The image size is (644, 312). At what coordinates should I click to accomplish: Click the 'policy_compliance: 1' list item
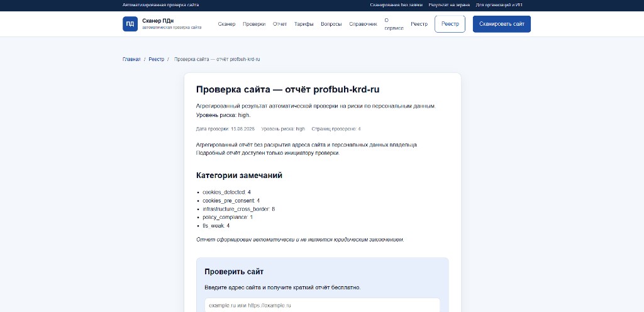click(x=228, y=217)
